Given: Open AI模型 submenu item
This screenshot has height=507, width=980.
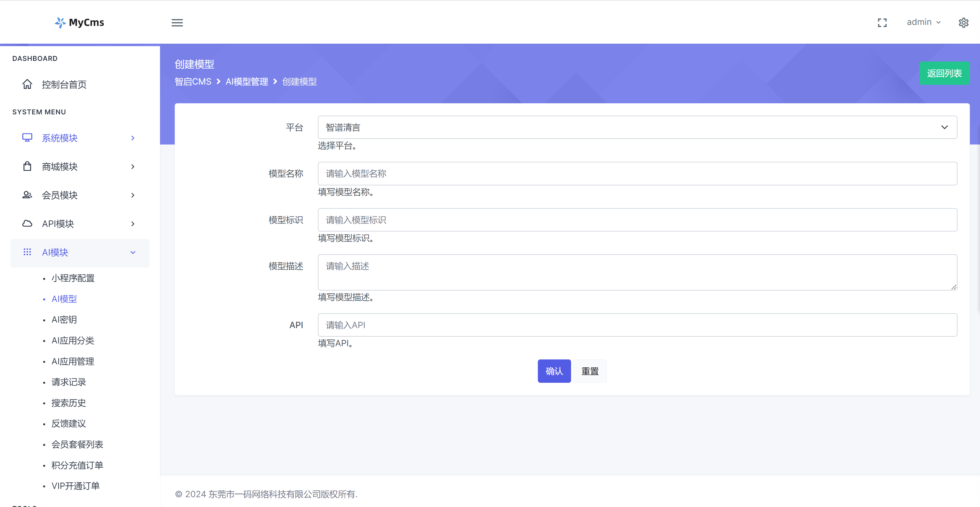Looking at the screenshot, I should (64, 299).
